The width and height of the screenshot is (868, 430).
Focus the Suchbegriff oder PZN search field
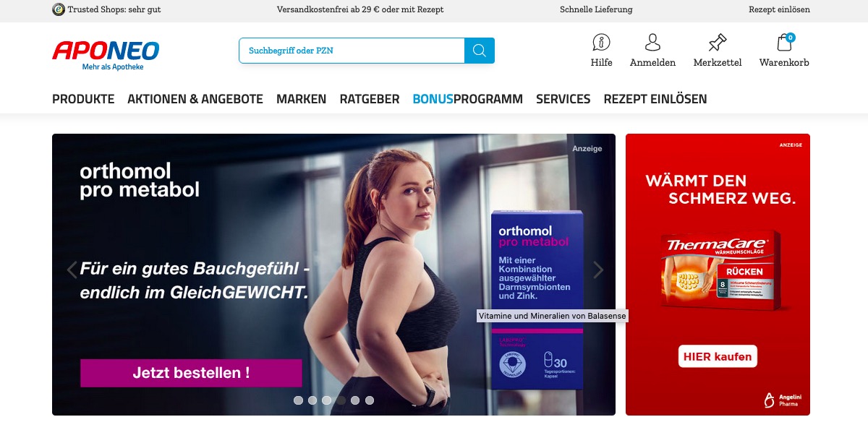point(352,51)
